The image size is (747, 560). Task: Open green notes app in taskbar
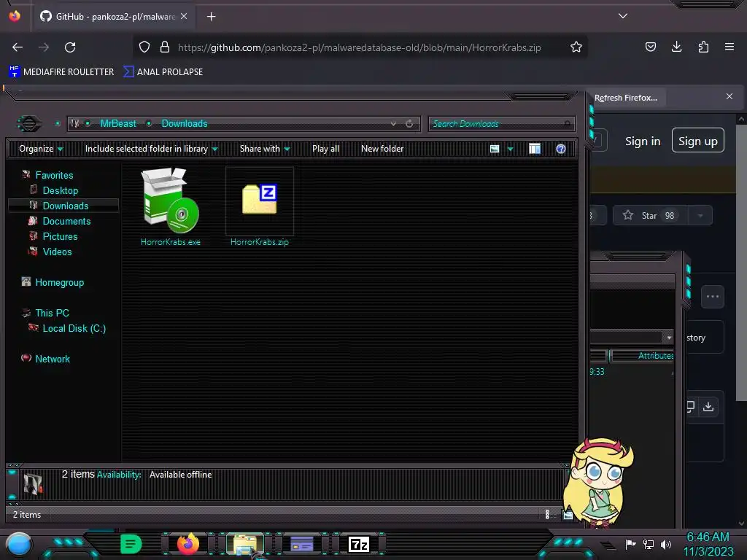coord(131,544)
